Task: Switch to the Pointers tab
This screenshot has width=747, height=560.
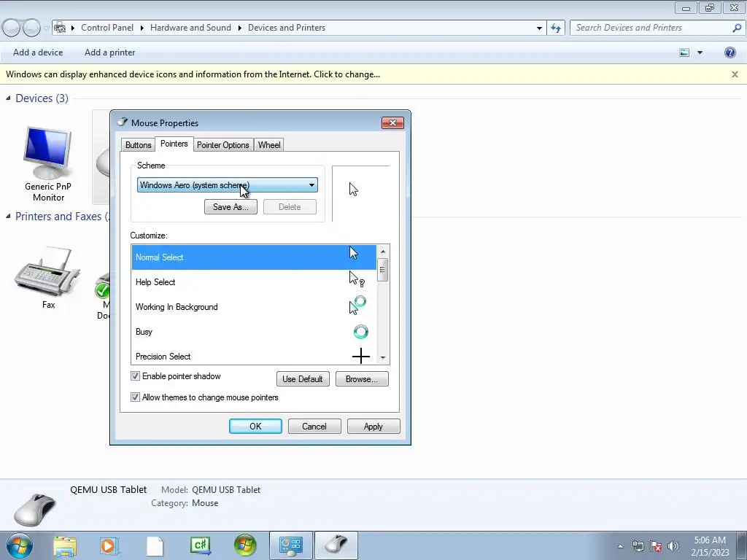Action: 174,144
